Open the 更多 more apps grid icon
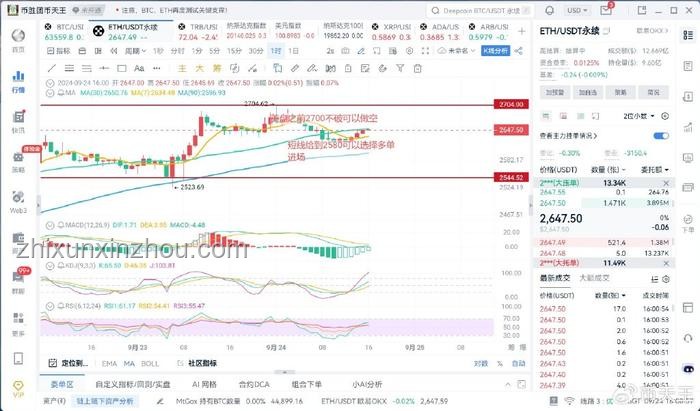This screenshot has height=411, width=700. coord(18,324)
